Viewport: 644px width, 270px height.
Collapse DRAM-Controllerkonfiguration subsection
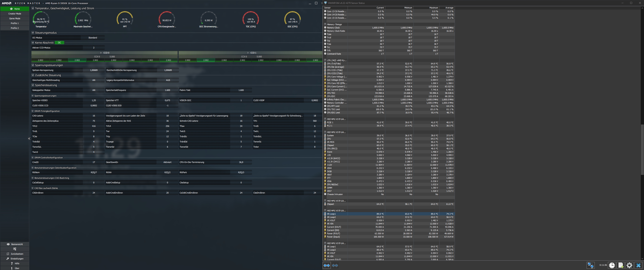32,158
